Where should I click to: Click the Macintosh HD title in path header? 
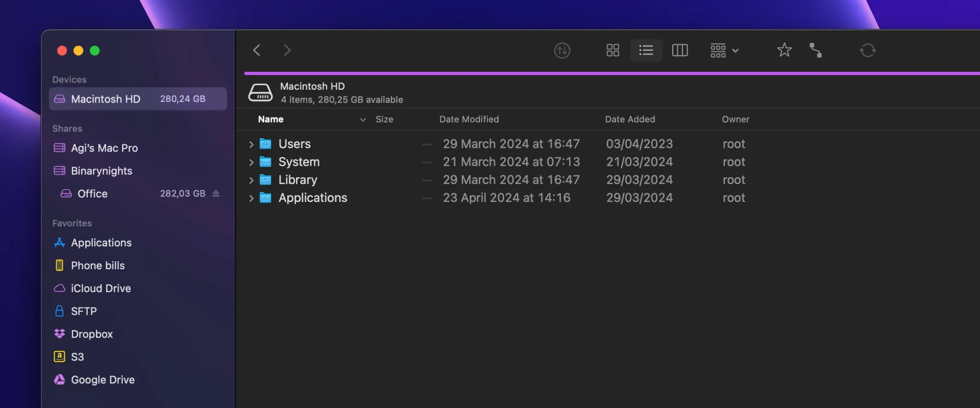coord(312,86)
